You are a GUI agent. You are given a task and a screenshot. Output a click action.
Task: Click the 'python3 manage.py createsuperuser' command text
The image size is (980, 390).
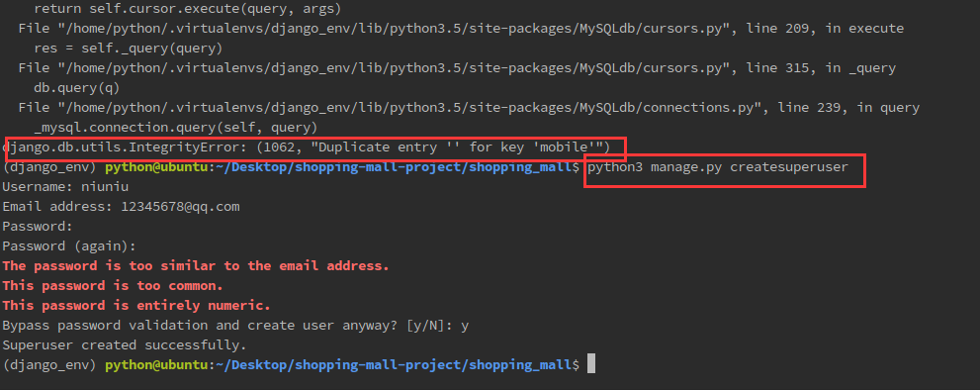coord(718,167)
